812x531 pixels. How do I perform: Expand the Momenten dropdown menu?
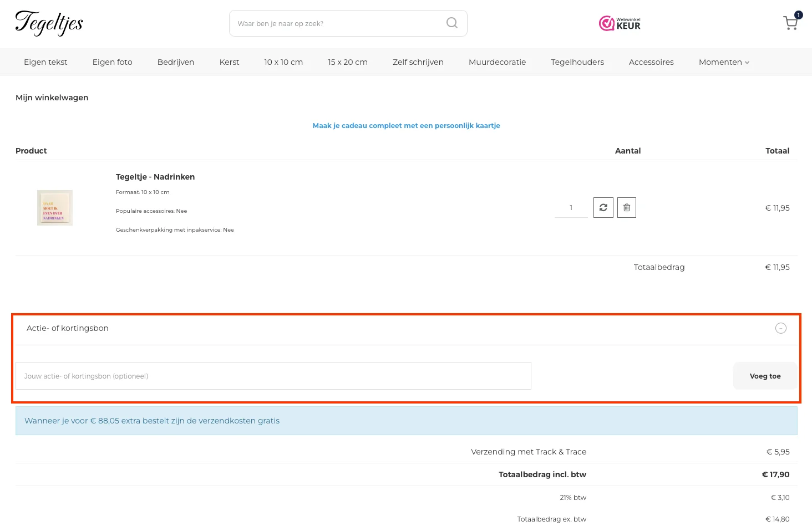click(x=723, y=62)
